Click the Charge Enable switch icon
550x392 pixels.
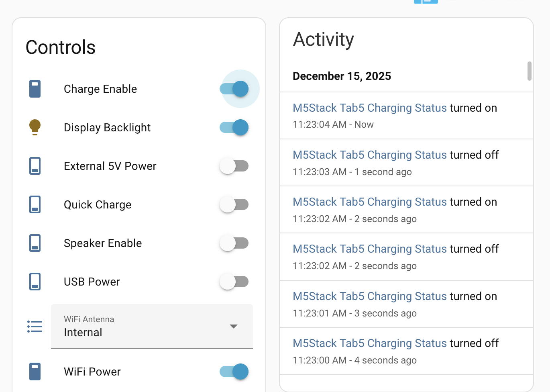(35, 89)
